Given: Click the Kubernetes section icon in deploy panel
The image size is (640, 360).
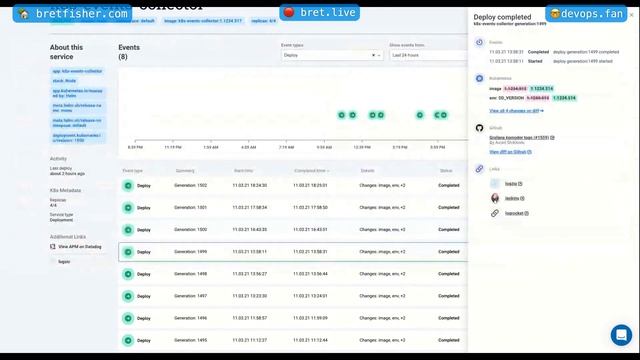Looking at the screenshot, I should click(x=480, y=78).
